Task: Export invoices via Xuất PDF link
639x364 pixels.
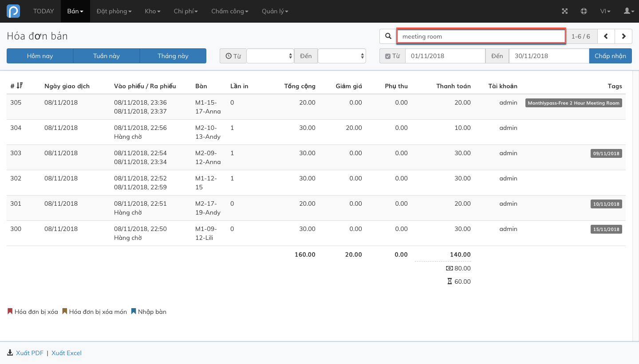Action: [x=30, y=353]
